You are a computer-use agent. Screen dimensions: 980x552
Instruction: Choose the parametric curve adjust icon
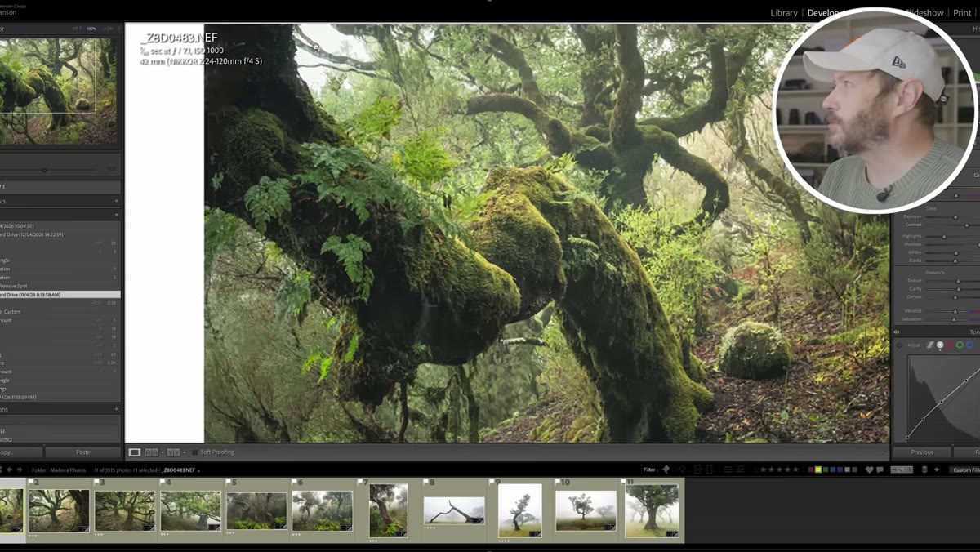click(930, 345)
